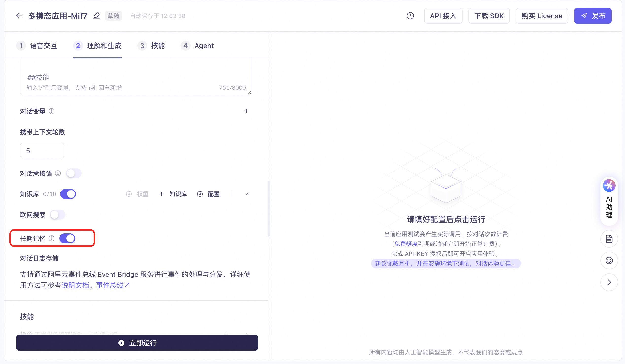Enable the 对话承接语 toggle

74,173
